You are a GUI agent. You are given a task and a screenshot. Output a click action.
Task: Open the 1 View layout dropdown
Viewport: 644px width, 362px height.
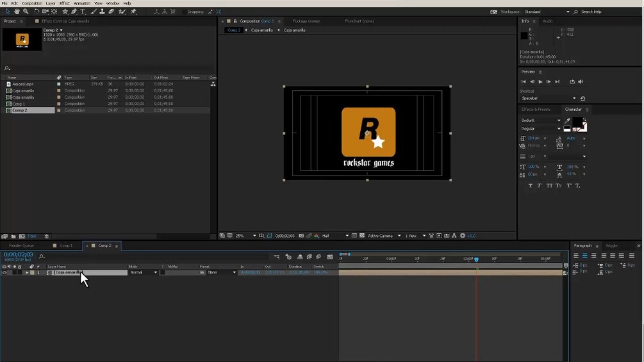[x=415, y=236]
